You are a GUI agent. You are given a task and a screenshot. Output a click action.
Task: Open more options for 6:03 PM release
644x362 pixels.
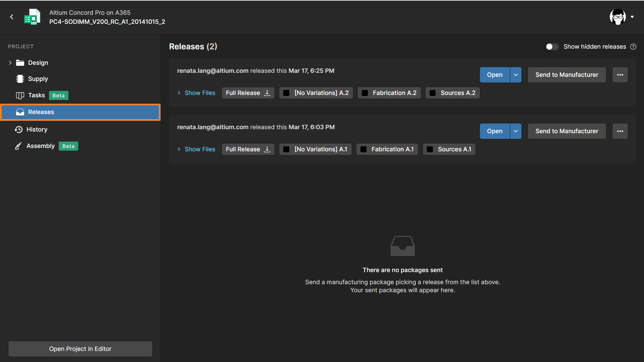click(x=620, y=131)
